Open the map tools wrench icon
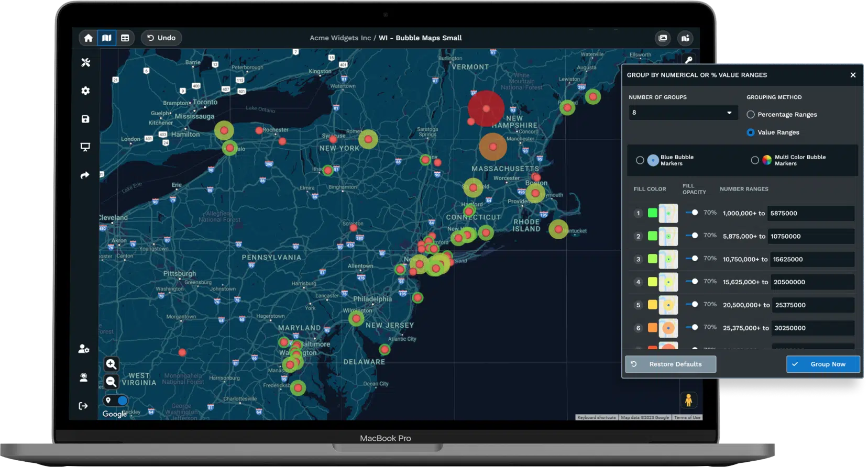This screenshot has width=868, height=467. click(x=85, y=62)
